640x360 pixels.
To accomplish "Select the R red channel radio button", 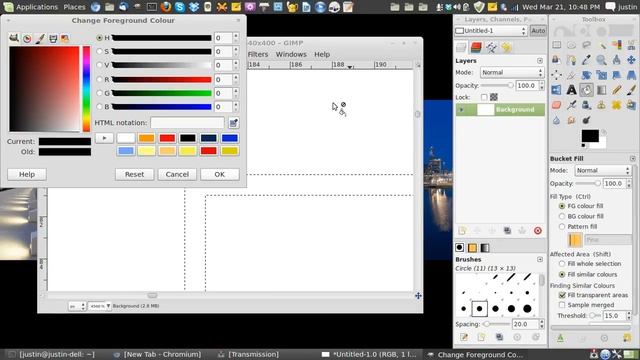I will (x=100, y=79).
